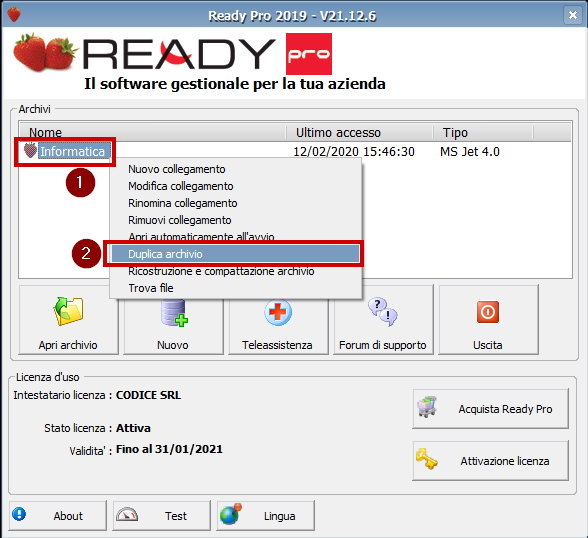Close the Ready Pro window
588x538 pixels.
pyautogui.click(x=573, y=15)
